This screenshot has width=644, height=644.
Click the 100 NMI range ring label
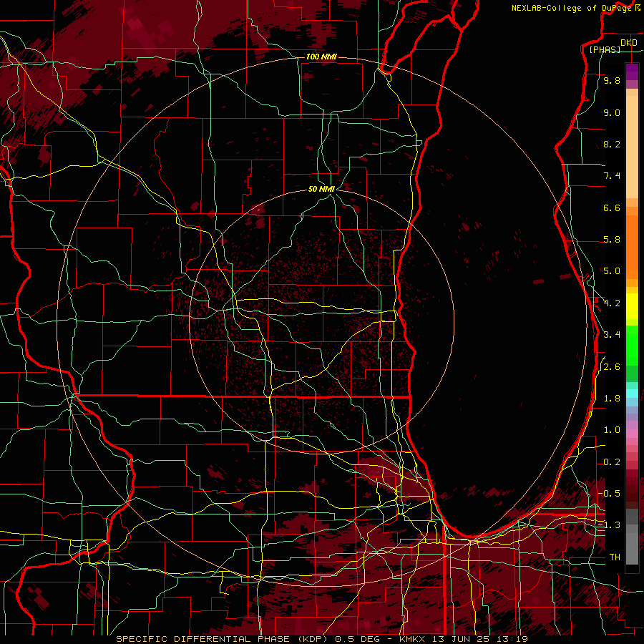pyautogui.click(x=321, y=57)
